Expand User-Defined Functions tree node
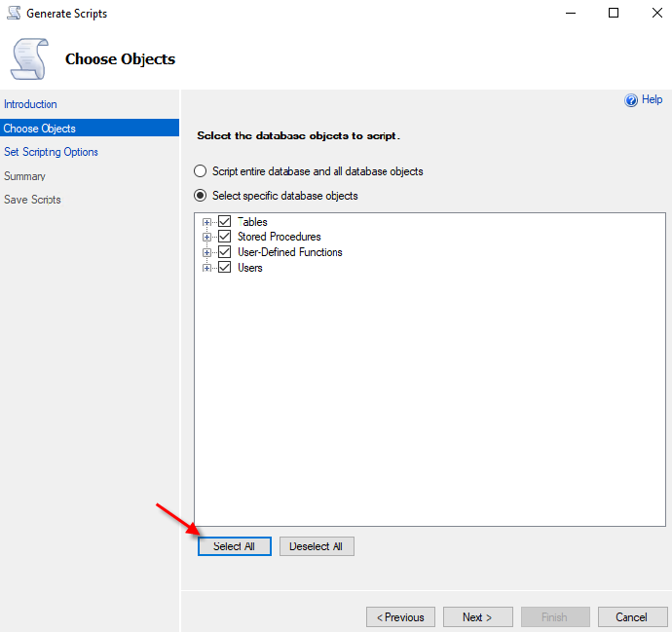Image resolution: width=672 pixels, height=632 pixels. [206, 252]
